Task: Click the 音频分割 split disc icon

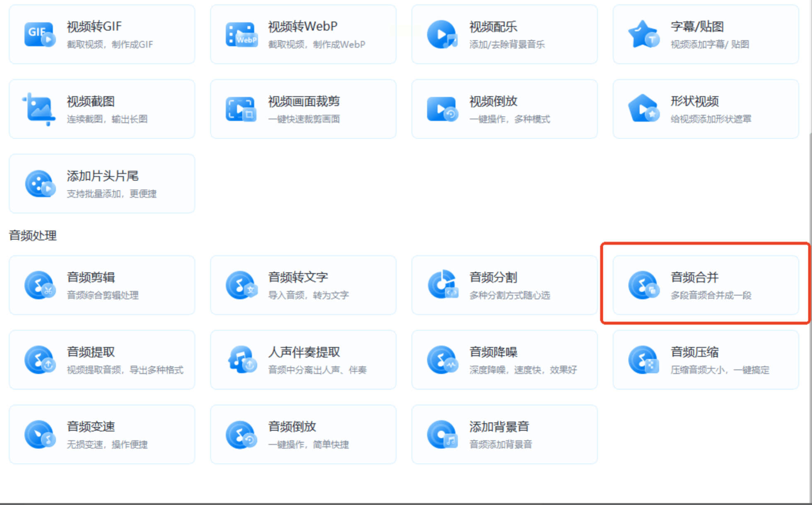Action: point(442,285)
